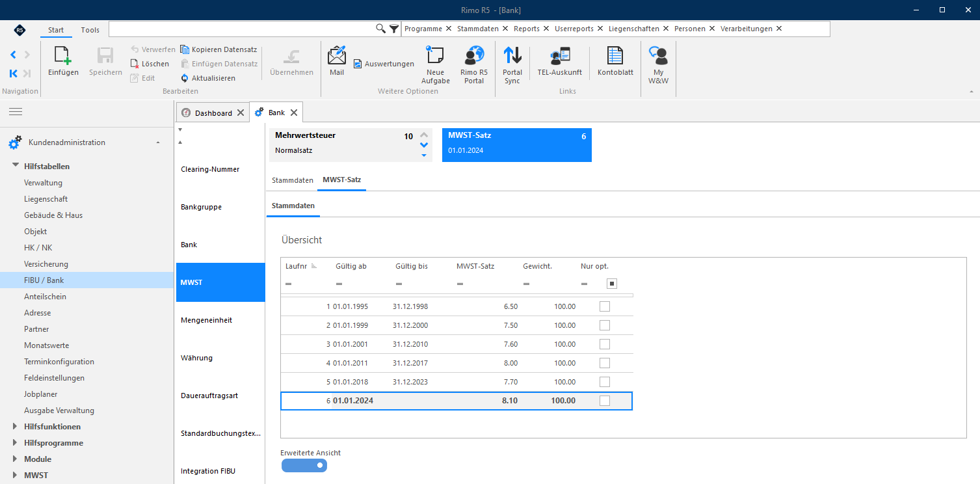
Task: Create a Neue Aufgabe note
Action: (x=435, y=55)
